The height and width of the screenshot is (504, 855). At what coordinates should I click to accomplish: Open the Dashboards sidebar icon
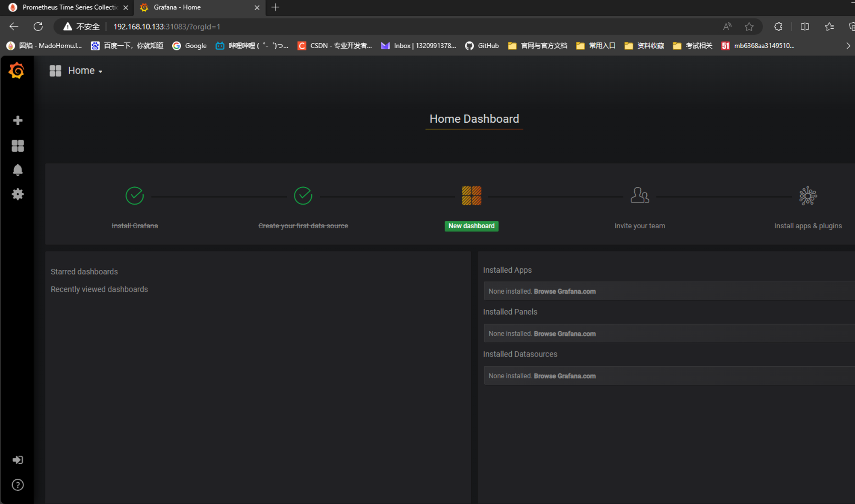(x=18, y=146)
